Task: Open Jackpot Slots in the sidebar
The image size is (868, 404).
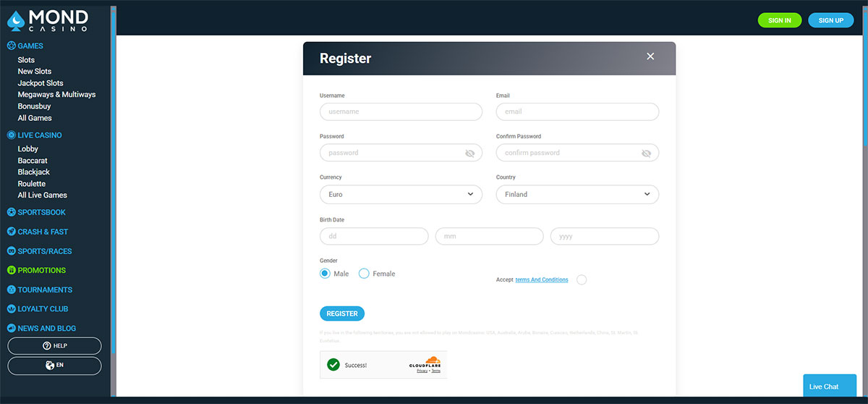Action: click(41, 83)
